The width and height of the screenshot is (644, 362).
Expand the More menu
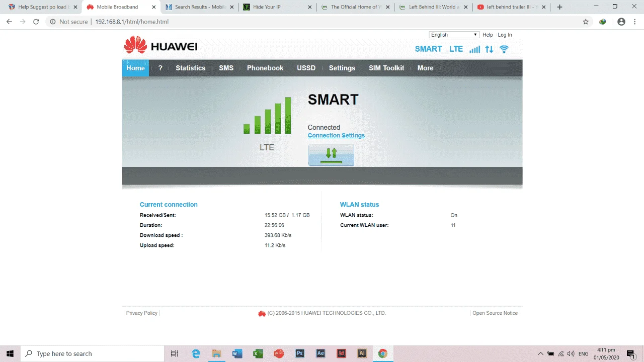(425, 68)
